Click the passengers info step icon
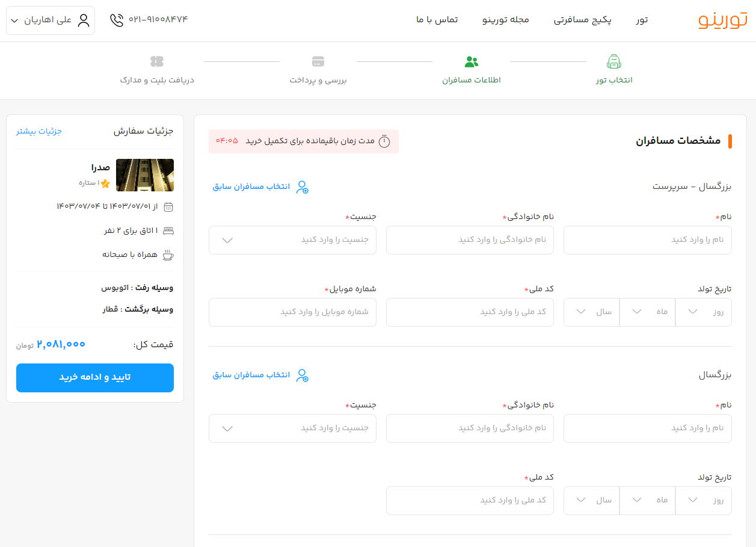756x547 pixels. [x=472, y=61]
